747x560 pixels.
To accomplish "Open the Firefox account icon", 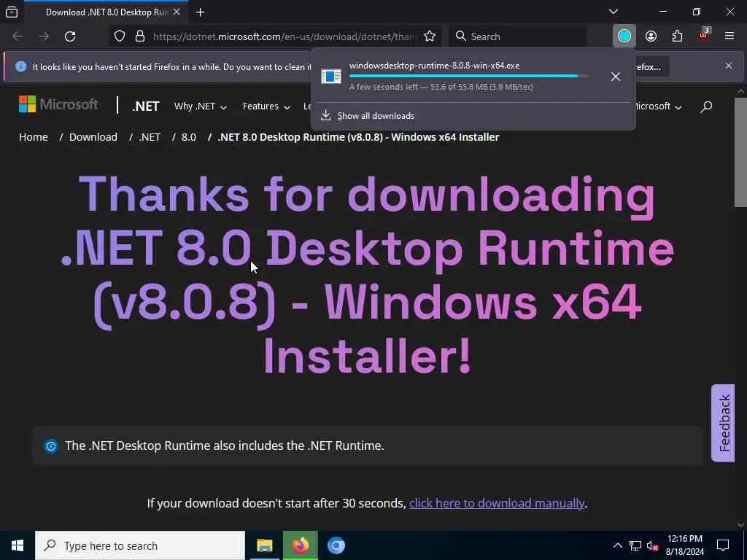I will pos(651,36).
